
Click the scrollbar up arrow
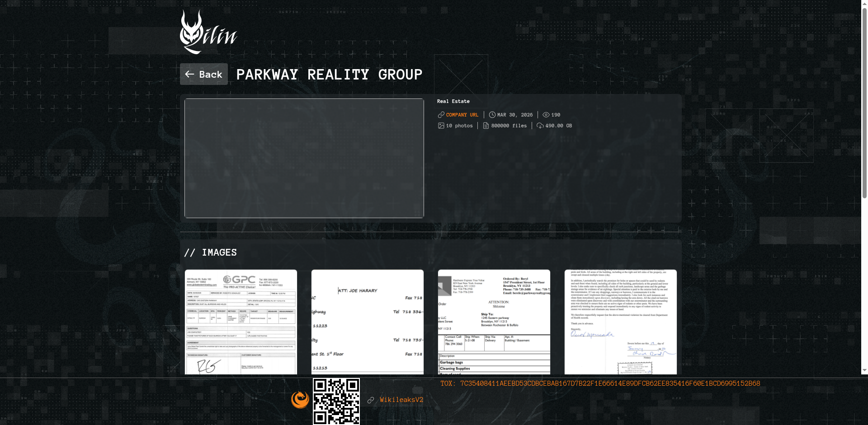(x=864, y=3)
